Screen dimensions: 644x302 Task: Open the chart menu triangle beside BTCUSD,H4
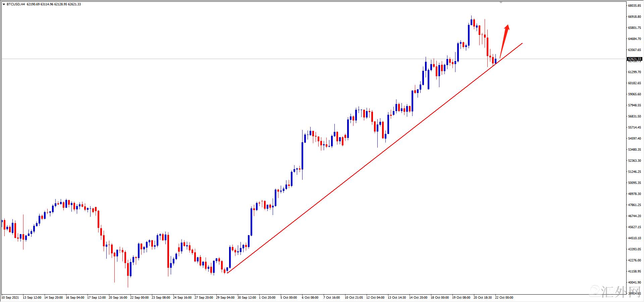[4, 4]
